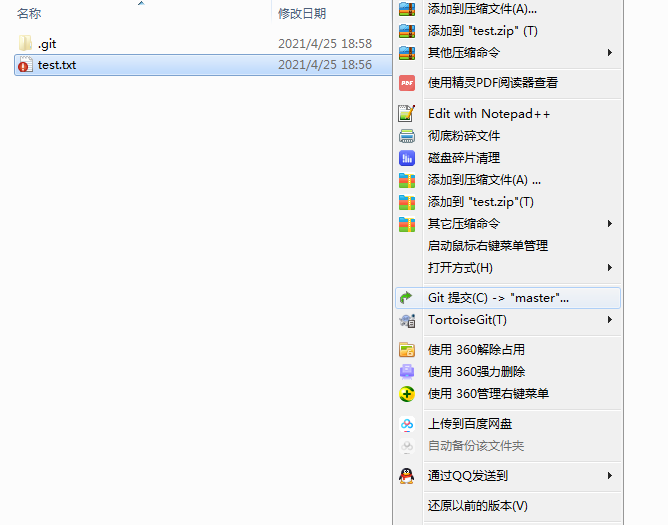The image size is (668, 525).
Task: Click the Baidu Netdisk cloud icon
Action: pos(407,424)
